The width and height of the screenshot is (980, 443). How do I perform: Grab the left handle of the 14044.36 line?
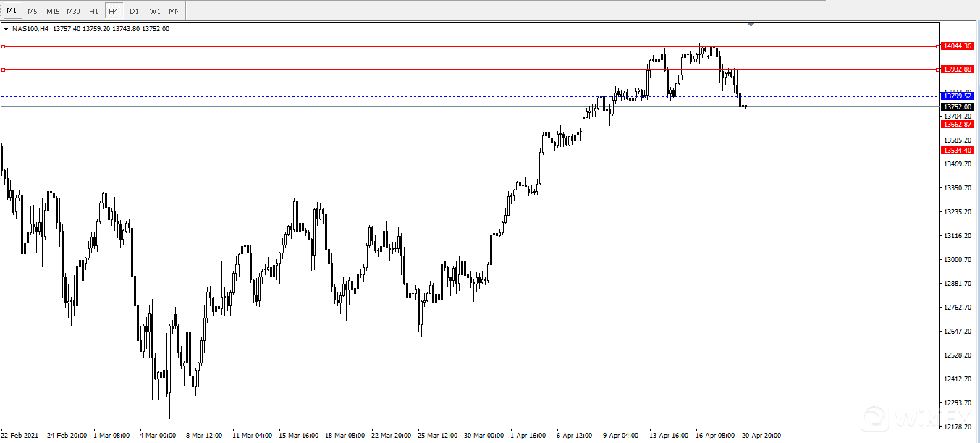click(4, 46)
